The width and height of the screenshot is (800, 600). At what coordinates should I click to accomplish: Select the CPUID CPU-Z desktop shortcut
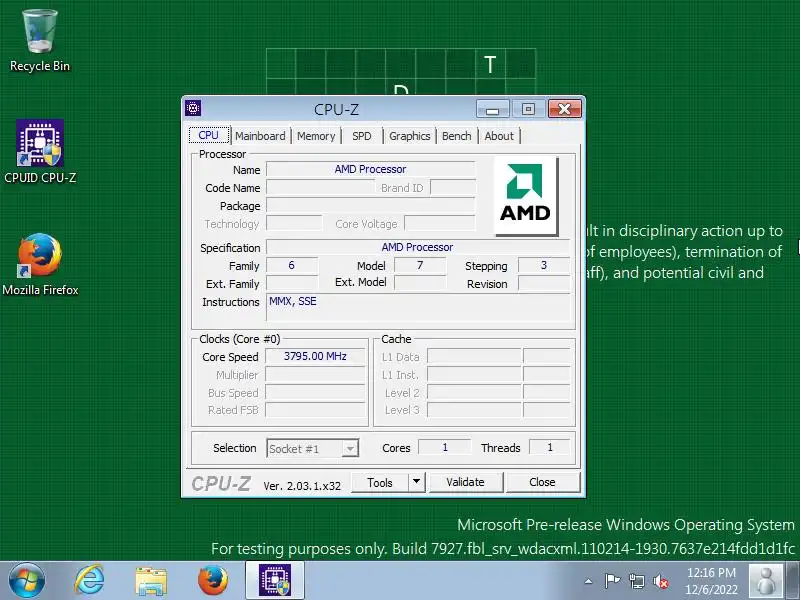tap(40, 152)
